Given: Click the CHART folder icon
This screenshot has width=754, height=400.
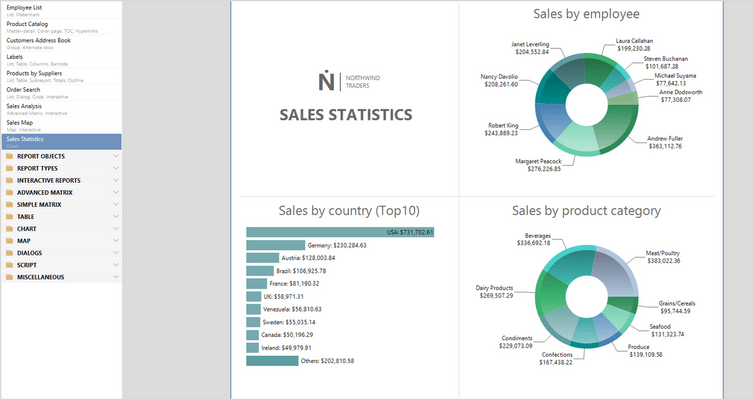Looking at the screenshot, I should [x=9, y=228].
